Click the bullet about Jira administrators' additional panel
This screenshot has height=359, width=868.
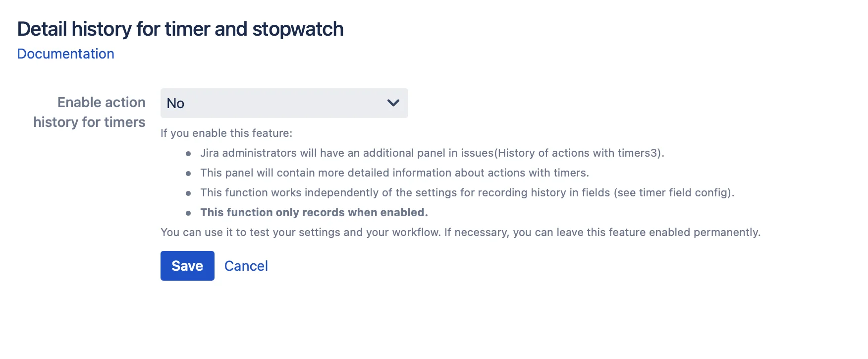[432, 153]
